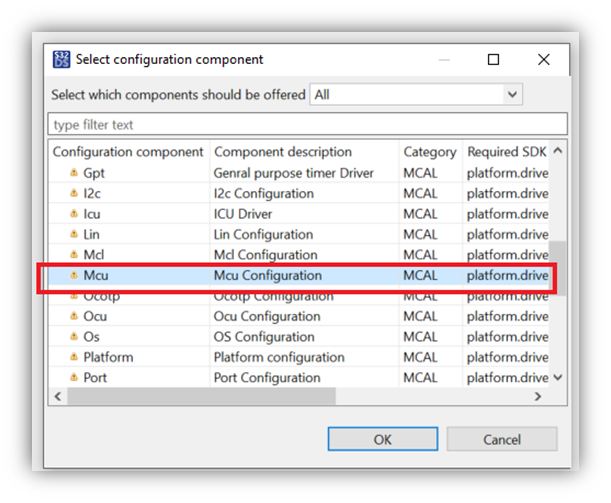Click the I2c component icon

click(x=74, y=193)
